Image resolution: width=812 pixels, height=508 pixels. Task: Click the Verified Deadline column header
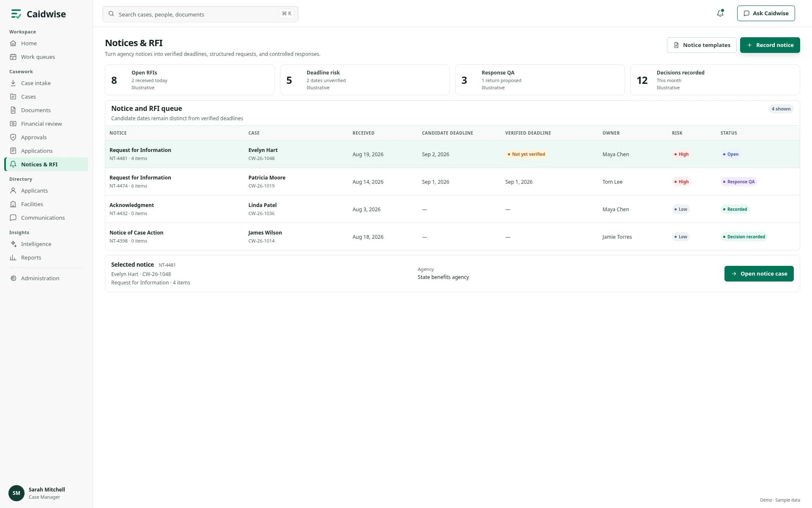click(528, 133)
